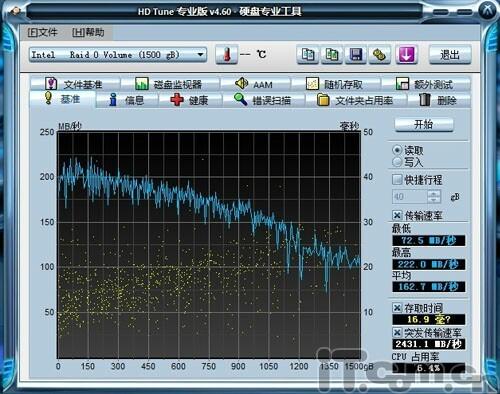Click the short stroke size input field

point(410,196)
